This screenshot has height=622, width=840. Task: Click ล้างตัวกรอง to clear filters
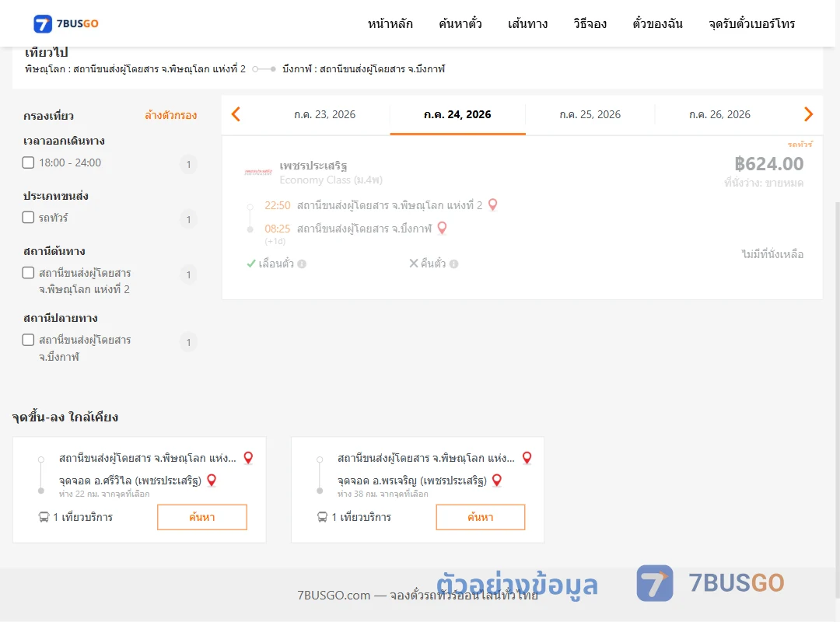(171, 115)
